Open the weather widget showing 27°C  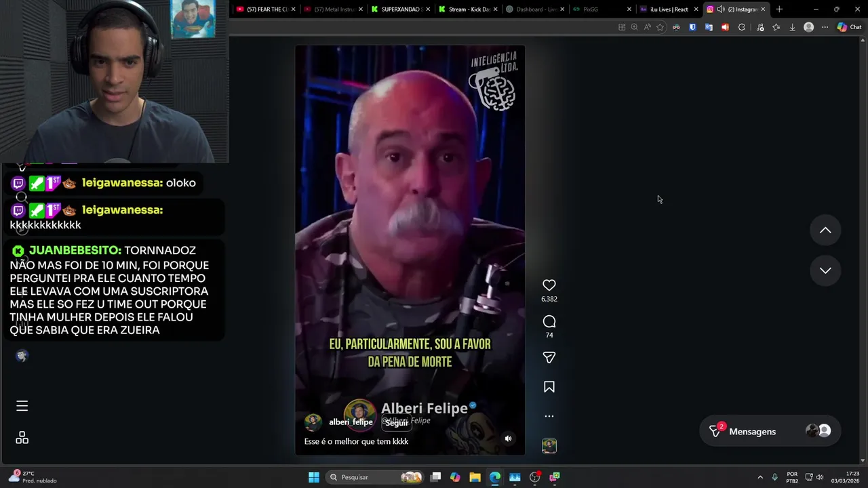[33, 477]
